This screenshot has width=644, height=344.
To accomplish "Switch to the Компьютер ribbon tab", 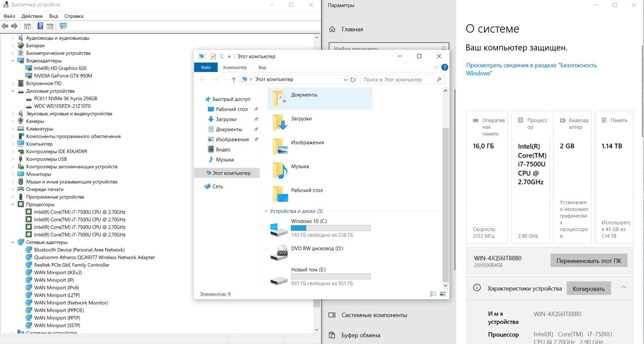I will click(x=235, y=67).
